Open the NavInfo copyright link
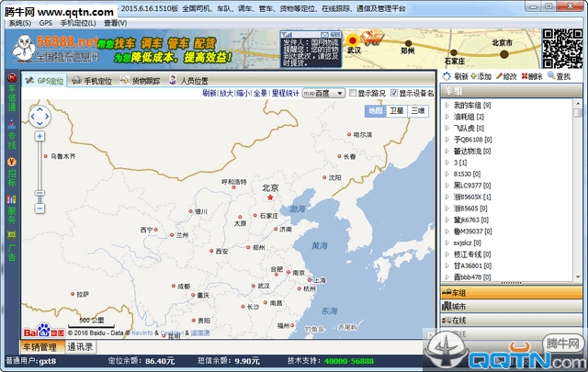This screenshot has width=588, height=372. 142,333
